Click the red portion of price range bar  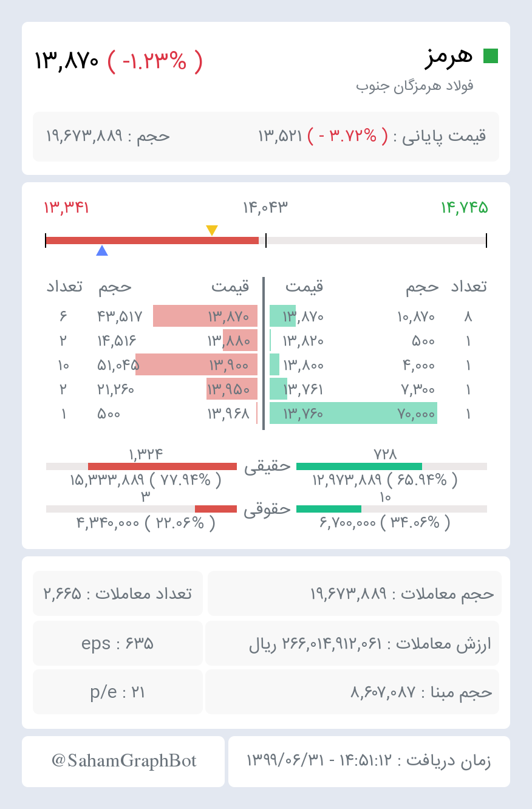pyautogui.click(x=152, y=241)
